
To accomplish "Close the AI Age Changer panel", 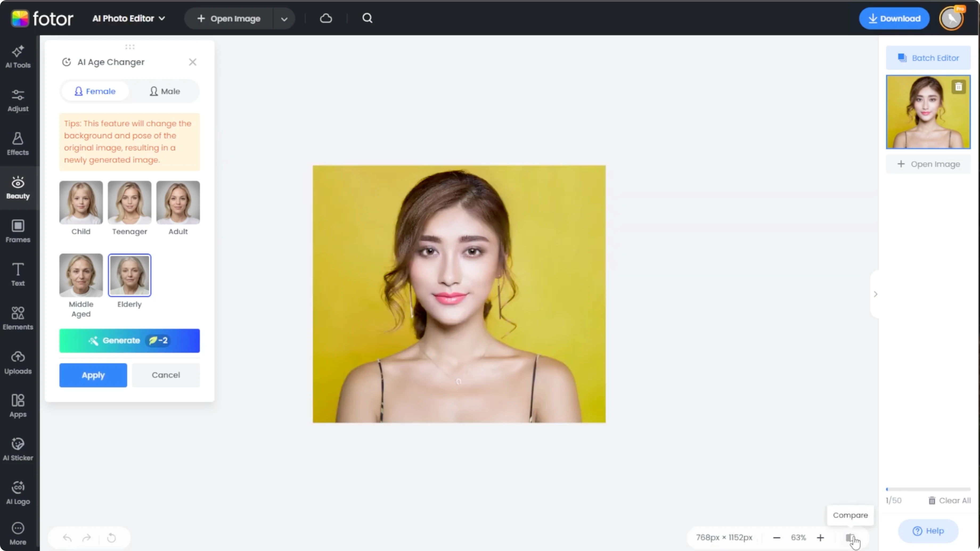I will pos(193,62).
